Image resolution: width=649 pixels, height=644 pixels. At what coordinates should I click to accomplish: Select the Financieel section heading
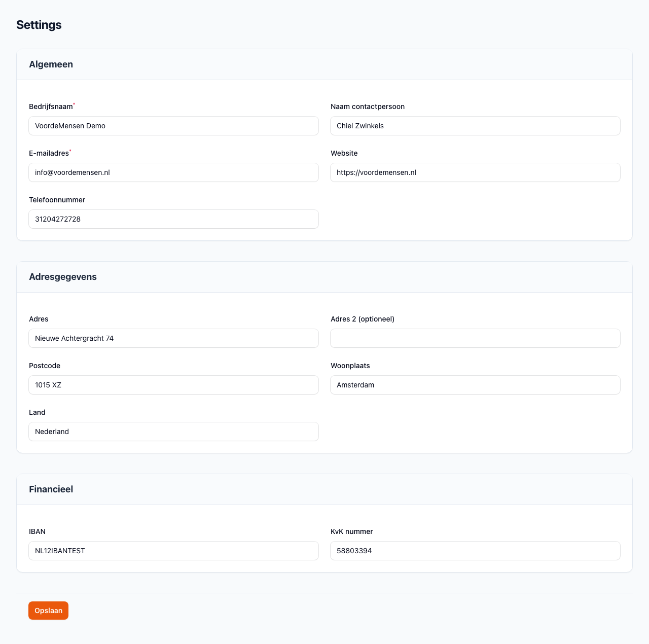(51, 489)
